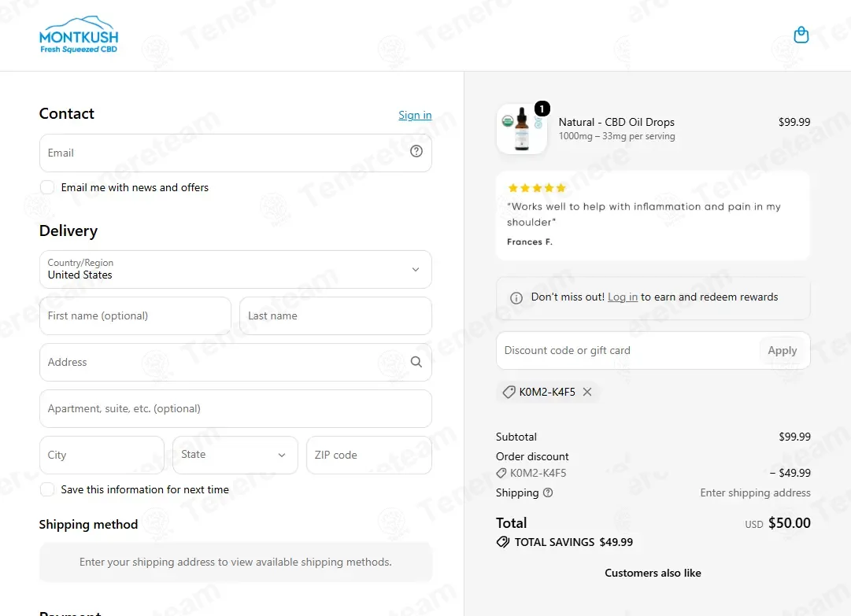Image resolution: width=851 pixels, height=616 pixels.
Task: Expand the State dropdown
Action: pyautogui.click(x=235, y=455)
